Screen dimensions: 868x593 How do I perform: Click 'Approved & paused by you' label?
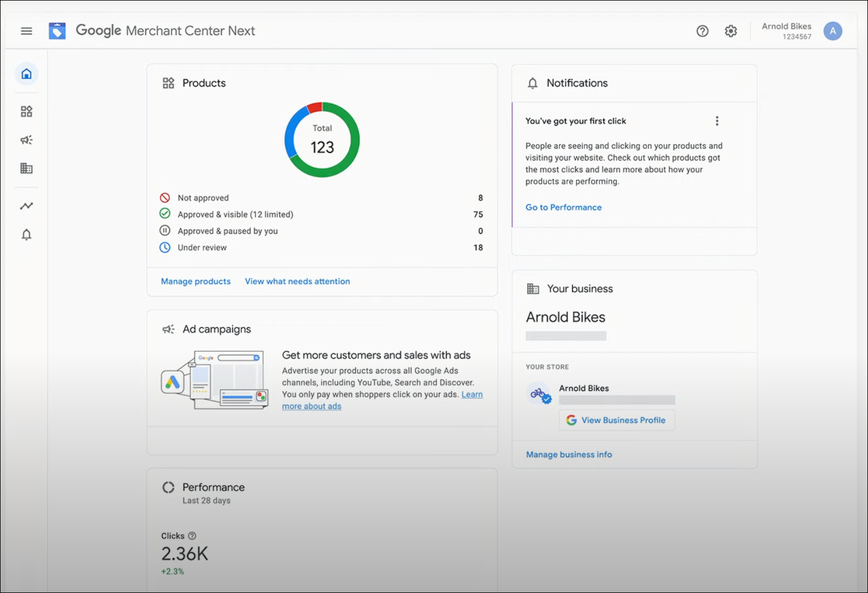click(228, 231)
